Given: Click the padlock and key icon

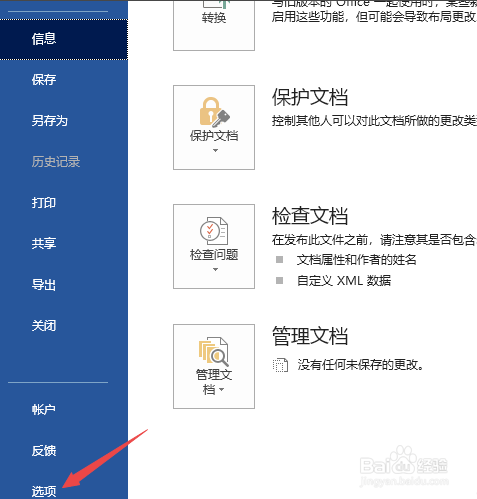Looking at the screenshot, I should point(214,112).
